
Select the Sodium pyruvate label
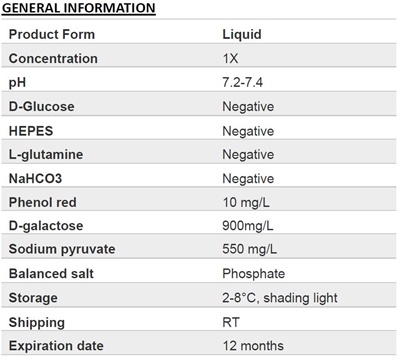tap(62, 249)
